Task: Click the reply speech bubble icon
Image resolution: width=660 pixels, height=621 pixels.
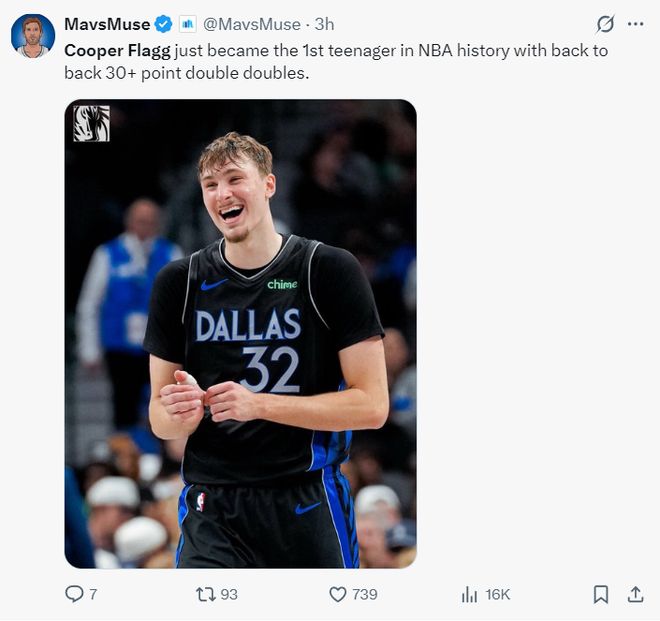Action: point(74,594)
